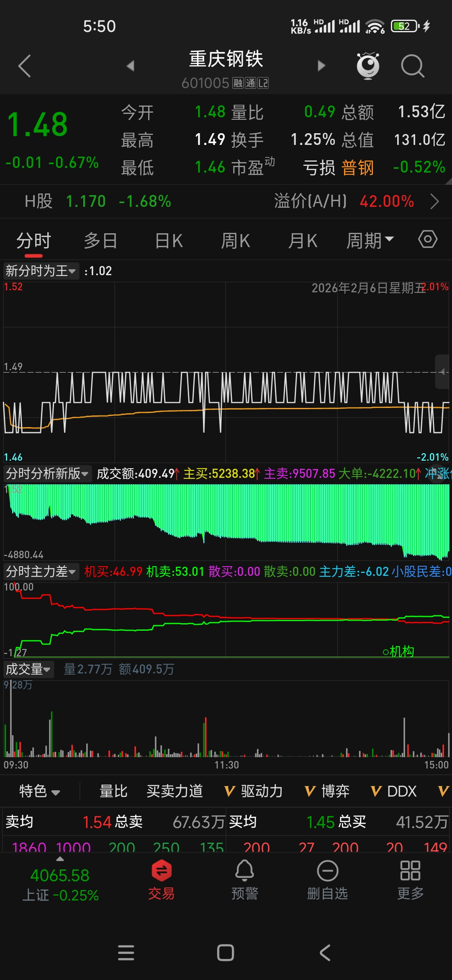Viewport: 452px width, 980px height.
Task: Tap the Android home square button
Action: coord(226,953)
